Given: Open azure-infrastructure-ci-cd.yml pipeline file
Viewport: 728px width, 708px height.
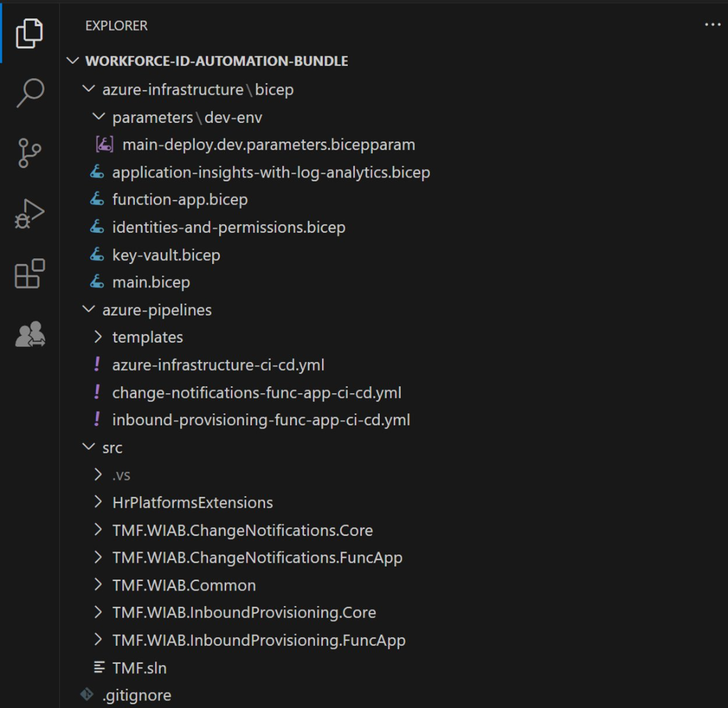Looking at the screenshot, I should (x=218, y=365).
